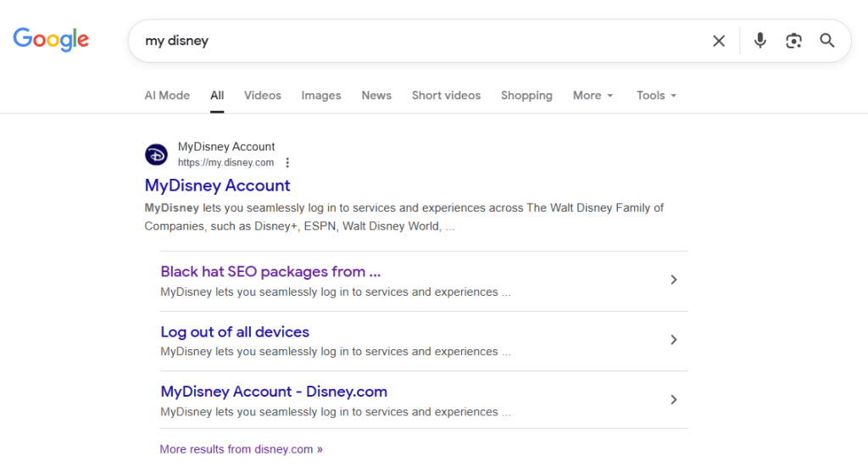The height and width of the screenshot is (473, 868).
Task: Click the snippet starting 'MyDisney lets you seamlessly log in to services and experiences across'
Action: tap(404, 217)
